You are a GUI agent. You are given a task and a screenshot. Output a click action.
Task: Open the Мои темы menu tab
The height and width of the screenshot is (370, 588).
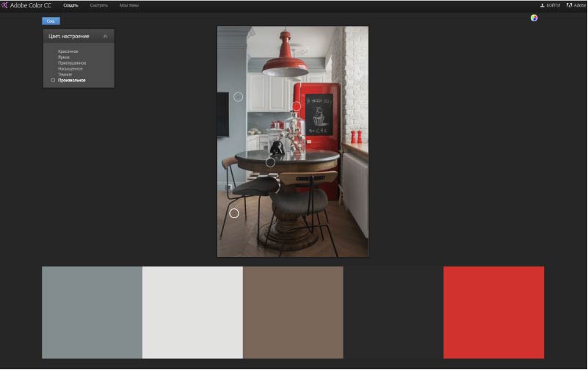click(129, 5)
